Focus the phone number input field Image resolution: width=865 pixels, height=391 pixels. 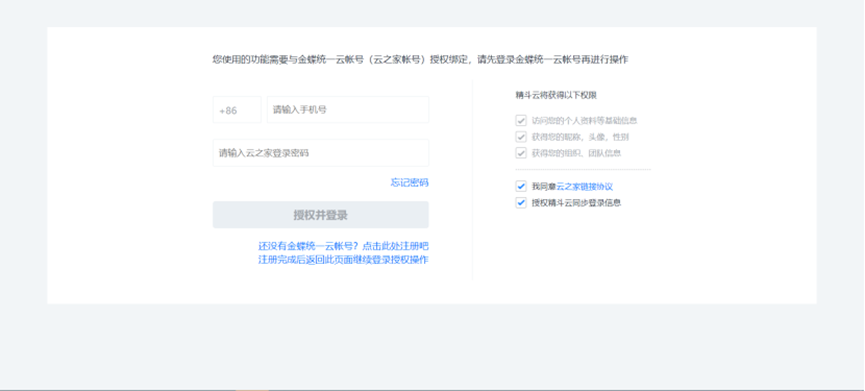(x=348, y=110)
